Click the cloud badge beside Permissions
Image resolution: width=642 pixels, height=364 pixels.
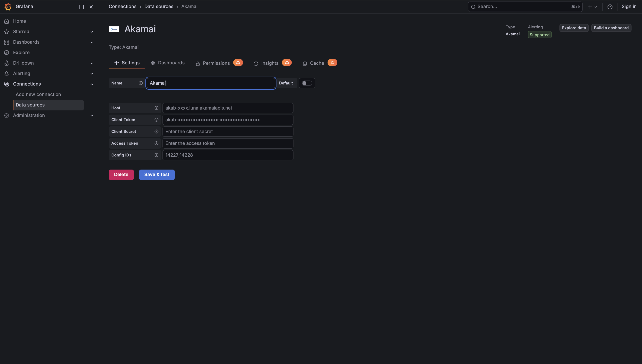pyautogui.click(x=238, y=62)
